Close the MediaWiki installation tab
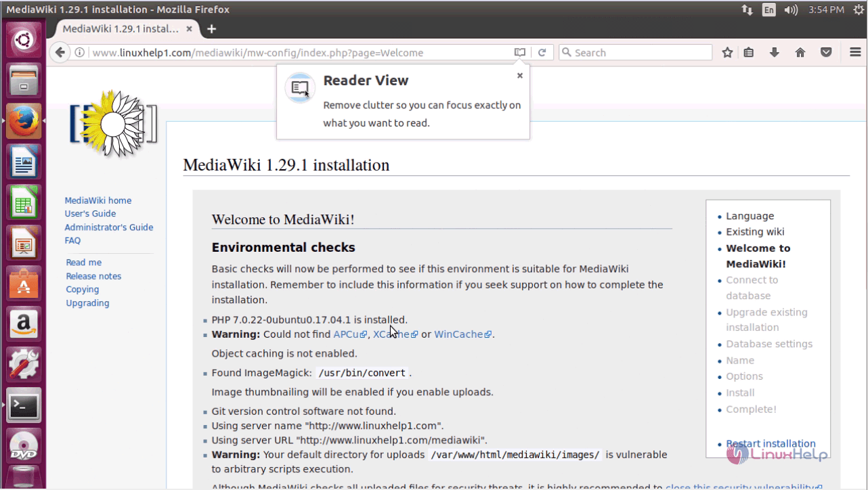The image size is (868, 490). click(190, 29)
